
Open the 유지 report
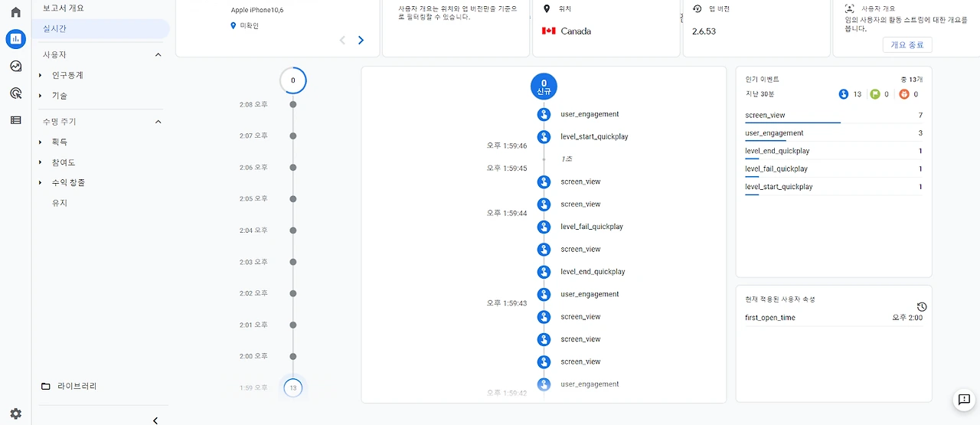click(60, 203)
